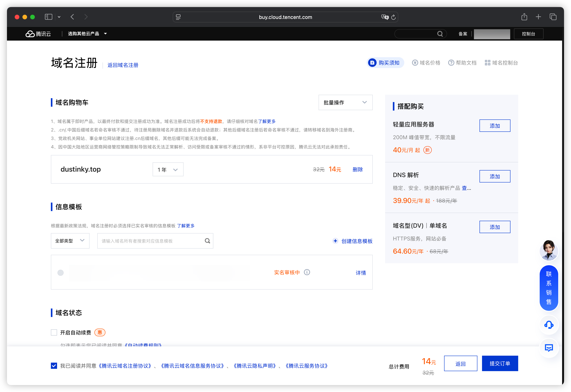Click the headset support icon
This screenshot has width=571, height=392.
(549, 325)
